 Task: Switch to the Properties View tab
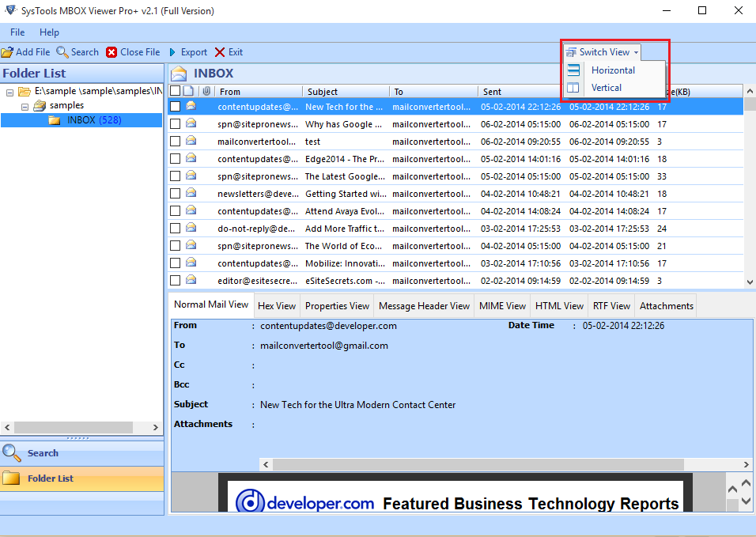[337, 305]
